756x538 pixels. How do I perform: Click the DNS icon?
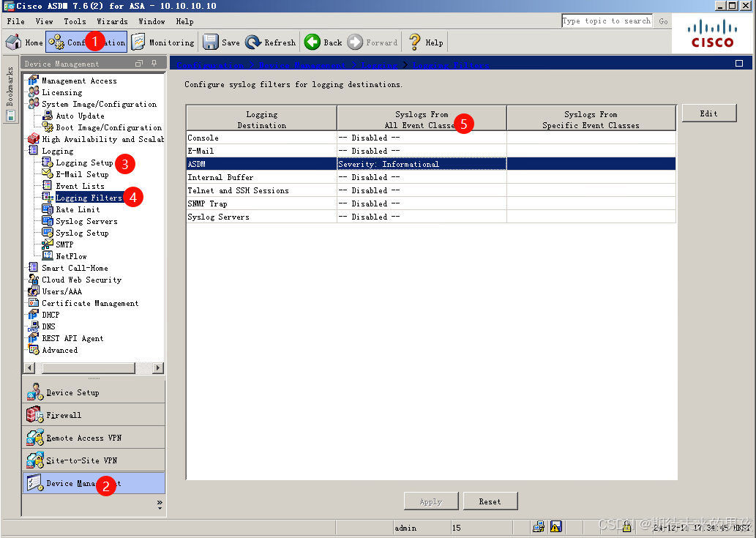click(33, 326)
